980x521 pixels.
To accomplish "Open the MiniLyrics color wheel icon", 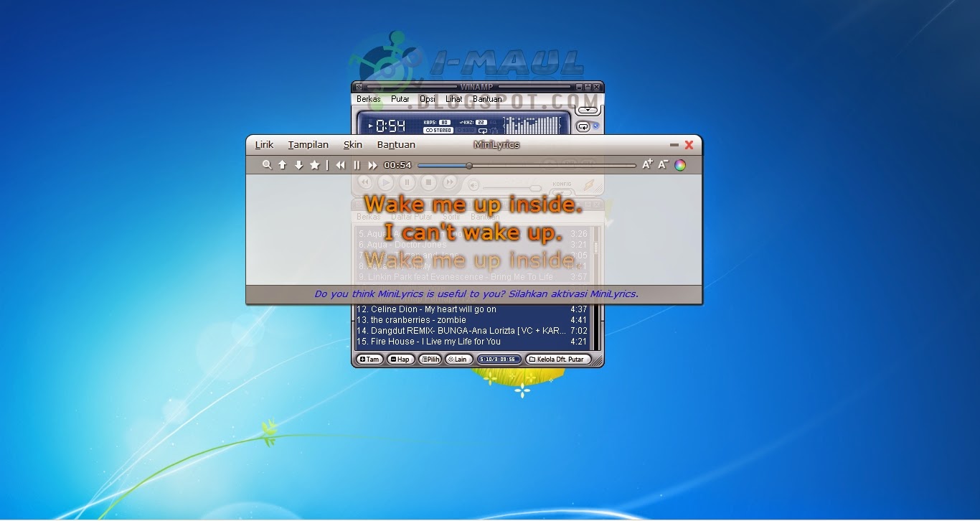I will pos(680,165).
